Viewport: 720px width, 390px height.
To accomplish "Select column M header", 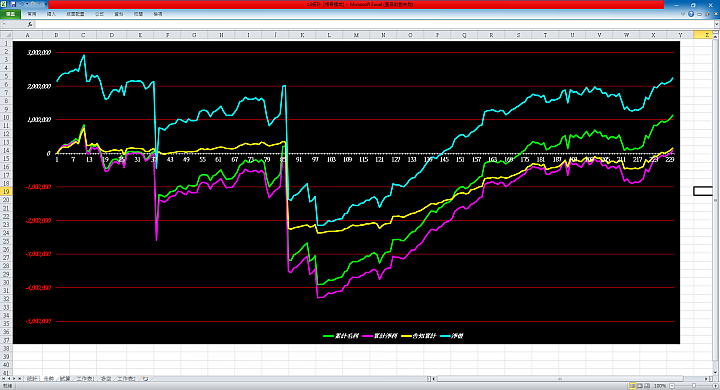I will [x=356, y=35].
